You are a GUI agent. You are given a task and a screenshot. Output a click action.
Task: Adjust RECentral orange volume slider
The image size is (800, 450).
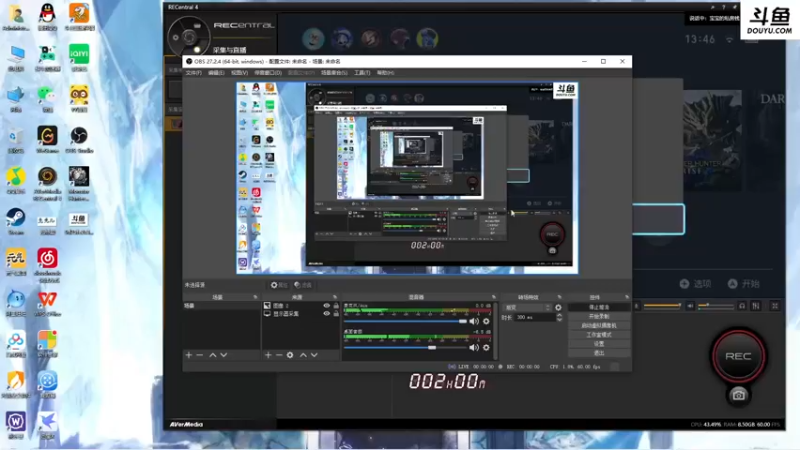click(x=662, y=306)
